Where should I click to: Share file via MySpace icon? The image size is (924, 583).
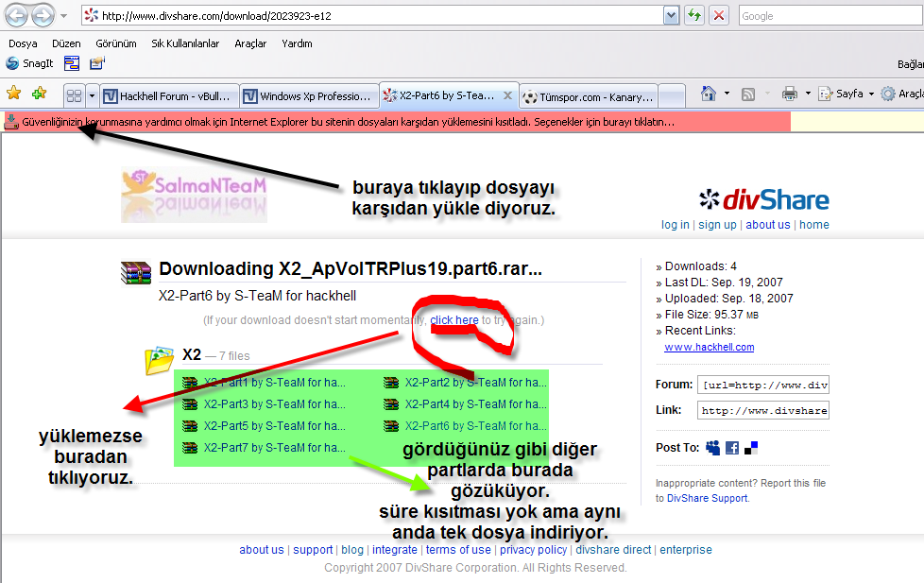713,448
